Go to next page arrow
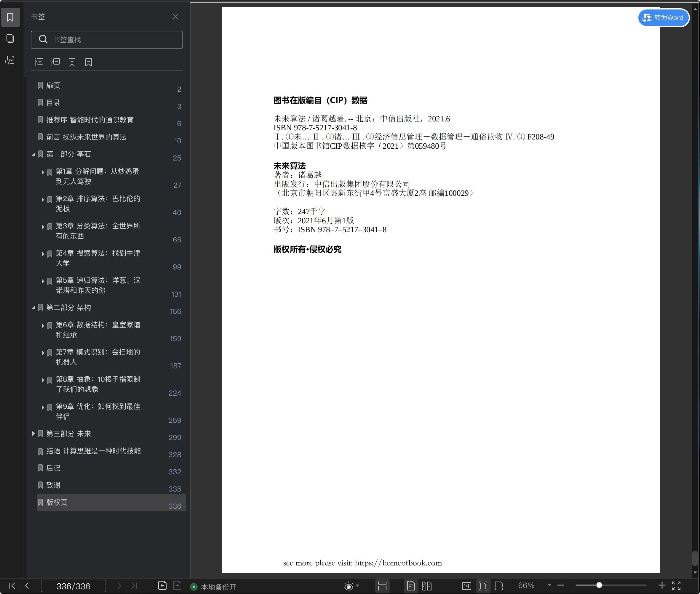Screen dimensions: 700x594 click(x=119, y=586)
